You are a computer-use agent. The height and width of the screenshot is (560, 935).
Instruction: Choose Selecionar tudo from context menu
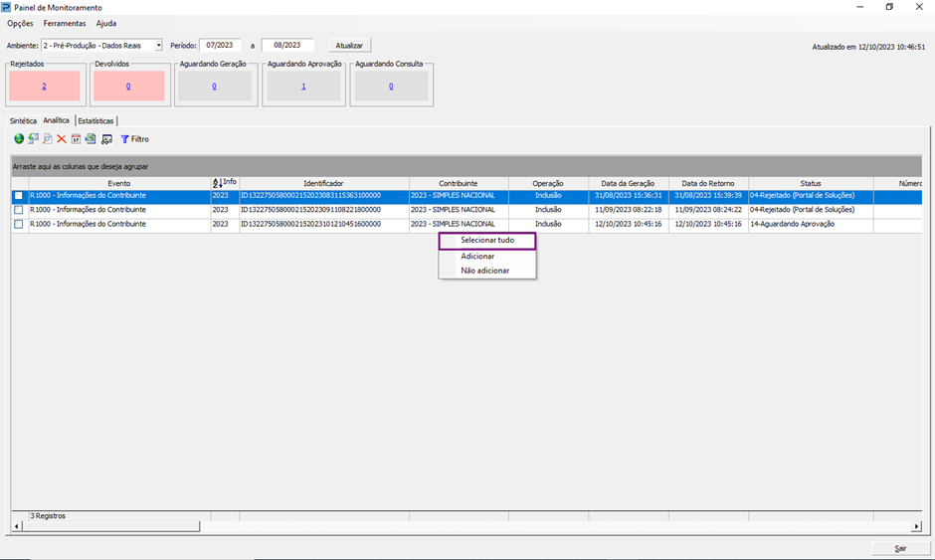coord(487,241)
